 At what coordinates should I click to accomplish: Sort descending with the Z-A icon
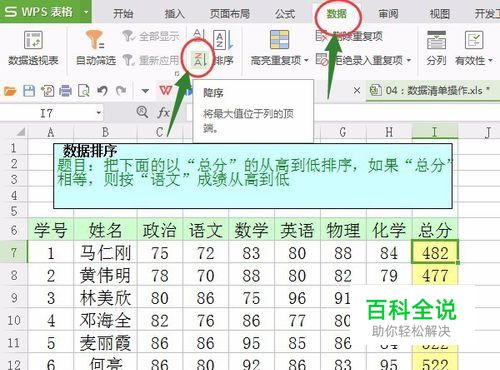tap(200, 60)
